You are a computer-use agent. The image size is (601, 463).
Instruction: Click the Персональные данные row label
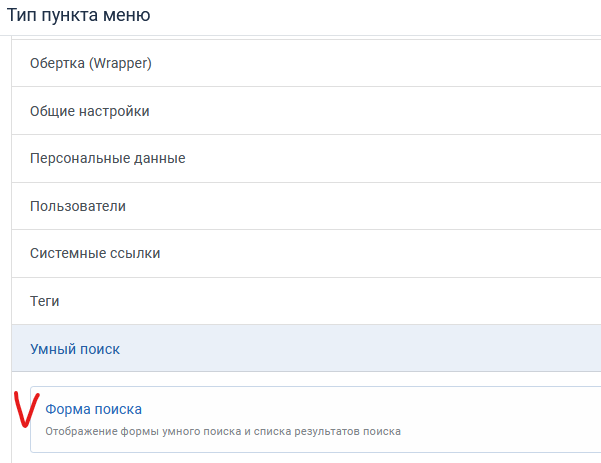coord(108,158)
